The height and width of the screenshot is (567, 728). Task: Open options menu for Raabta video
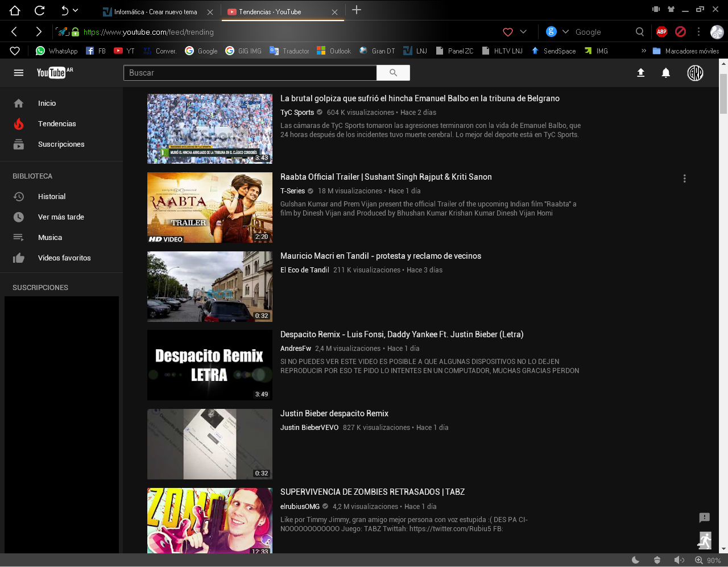point(684,179)
